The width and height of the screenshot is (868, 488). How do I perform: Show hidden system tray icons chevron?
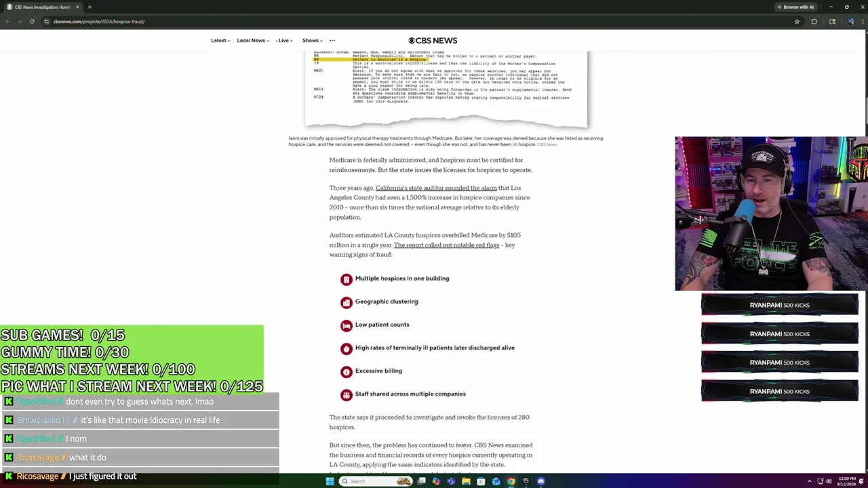[x=809, y=481]
